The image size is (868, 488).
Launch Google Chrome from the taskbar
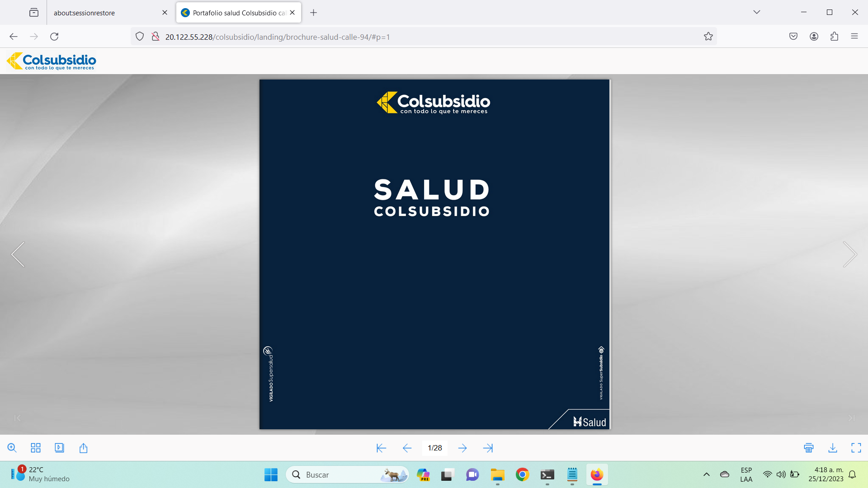pos(522,475)
